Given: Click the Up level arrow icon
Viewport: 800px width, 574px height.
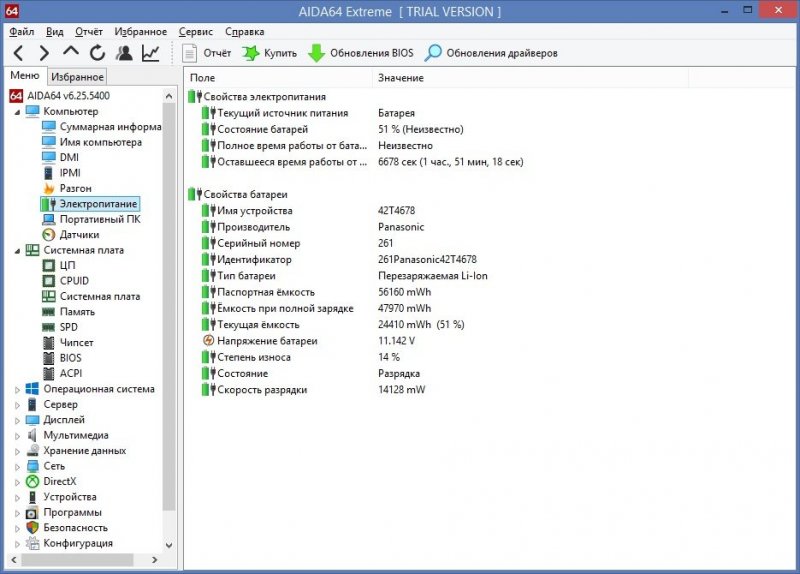Looking at the screenshot, I should click(71, 53).
